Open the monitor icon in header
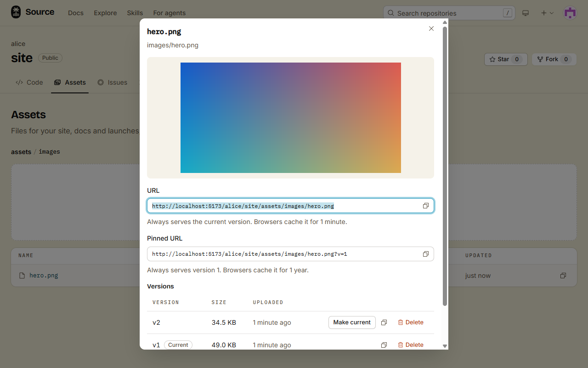Image resolution: width=588 pixels, height=368 pixels. tap(526, 13)
